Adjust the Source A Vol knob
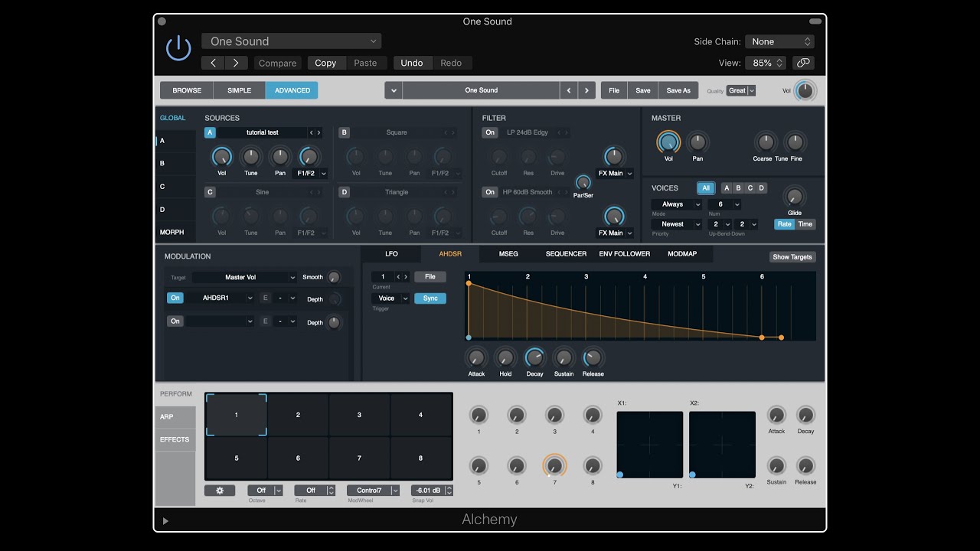 (x=221, y=157)
